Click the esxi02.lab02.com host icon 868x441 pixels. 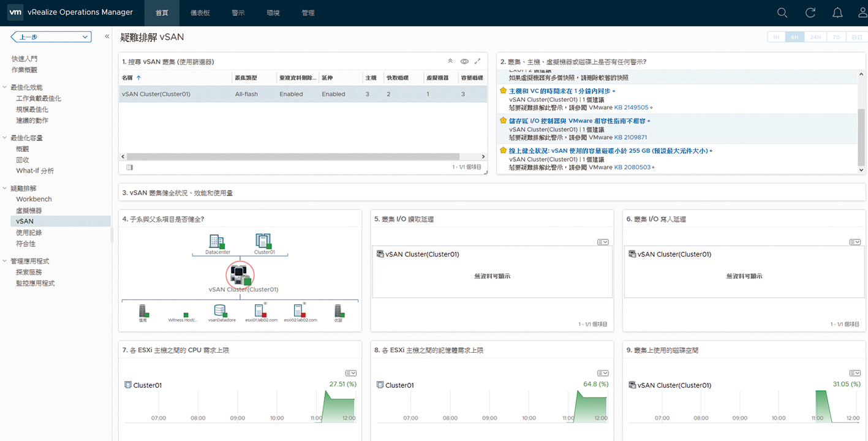coord(300,310)
